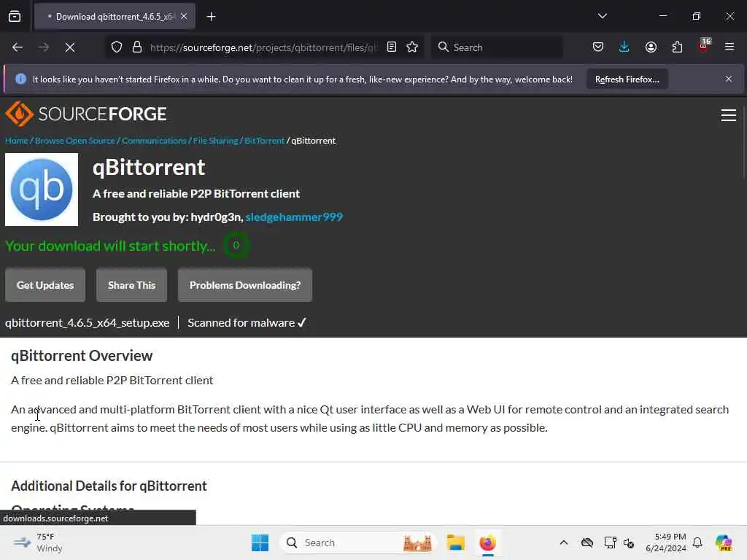Click the extension icon with the 16 badge
Image resolution: width=747 pixels, height=560 pixels.
coord(703,46)
